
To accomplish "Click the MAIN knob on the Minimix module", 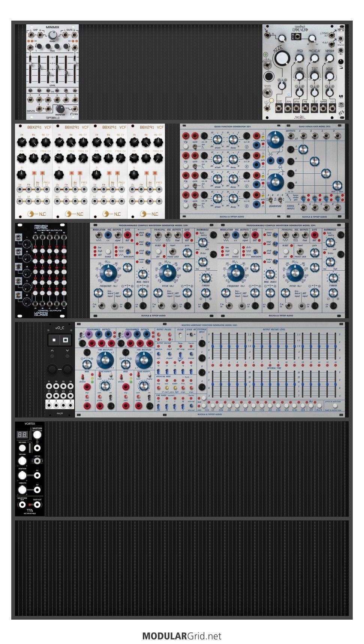I will pyautogui.click(x=52, y=35).
